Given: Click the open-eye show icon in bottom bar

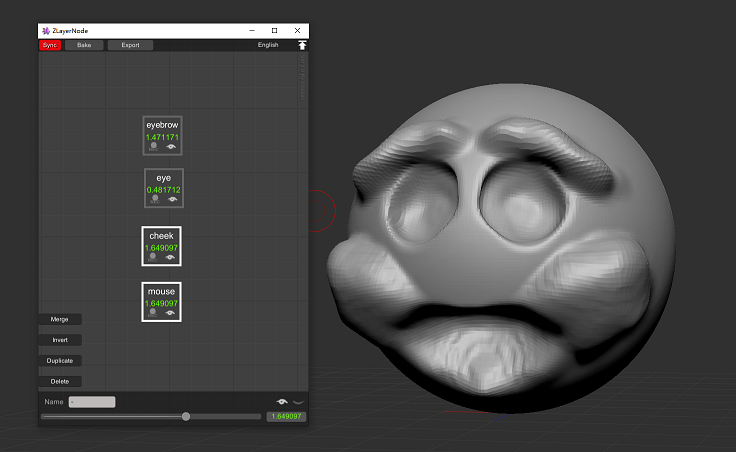Looking at the screenshot, I should click(282, 402).
